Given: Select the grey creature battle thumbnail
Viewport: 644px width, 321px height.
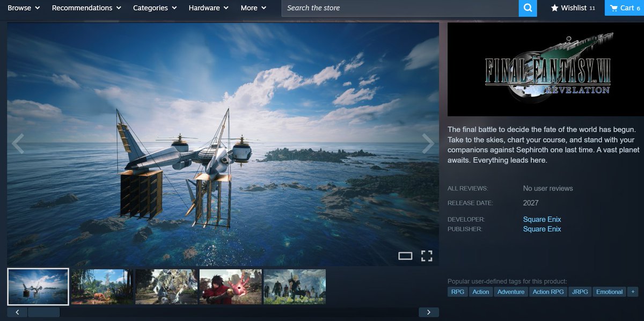Looking at the screenshot, I should tap(166, 287).
